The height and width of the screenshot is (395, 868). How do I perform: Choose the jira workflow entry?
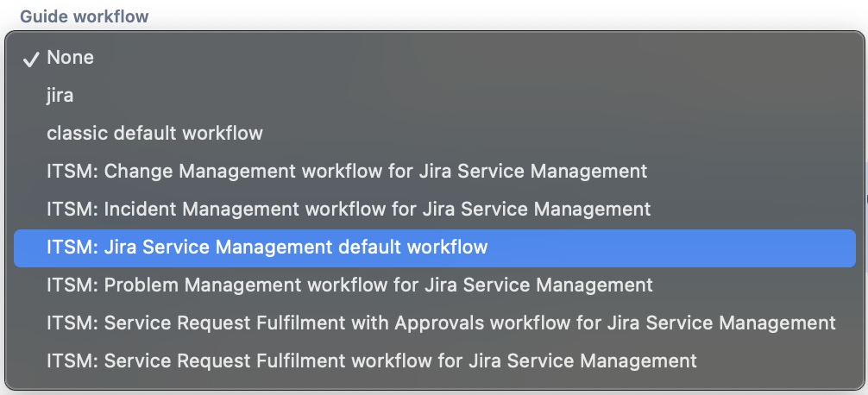[435, 95]
